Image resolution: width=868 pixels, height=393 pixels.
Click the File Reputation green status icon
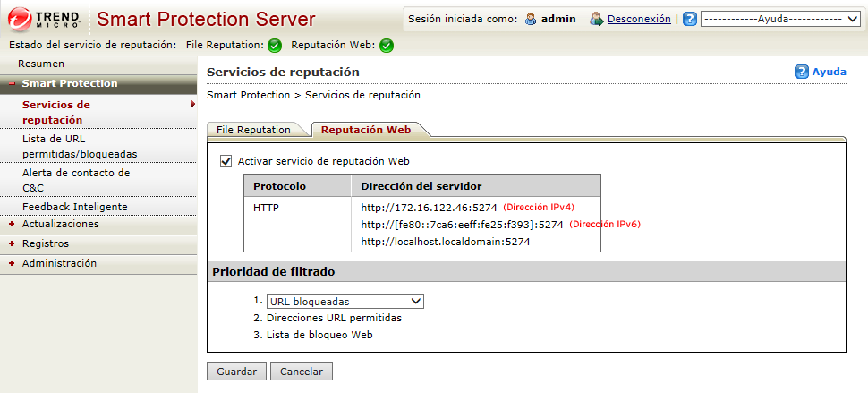(275, 46)
